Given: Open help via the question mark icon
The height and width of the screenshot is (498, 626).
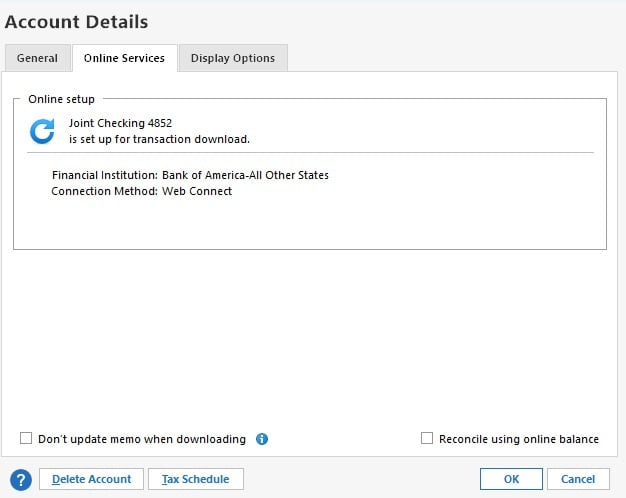Looking at the screenshot, I should pos(20,479).
